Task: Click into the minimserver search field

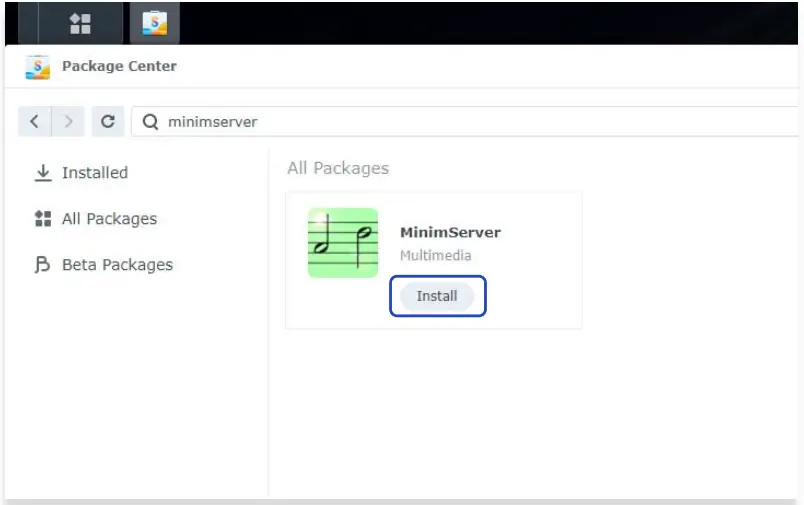Action: tap(465, 122)
